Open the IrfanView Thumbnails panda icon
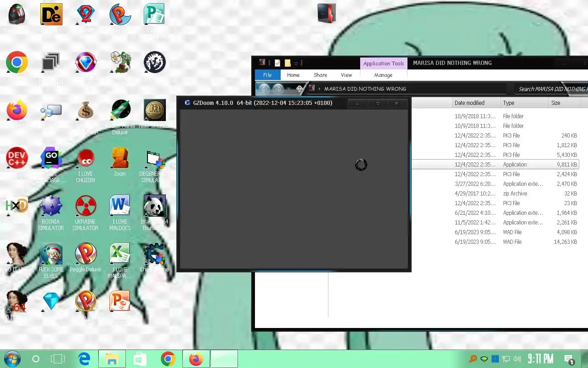This screenshot has width=588, height=368. click(x=154, y=206)
